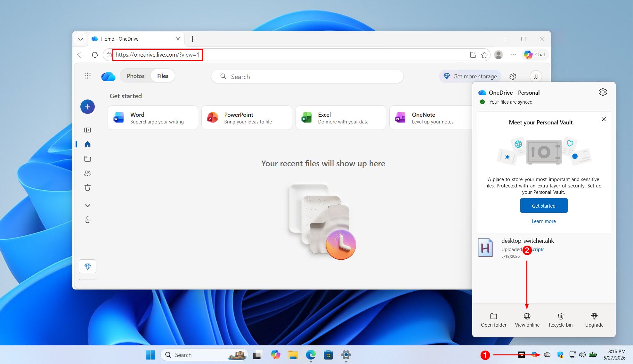Click Get started for Personal Vault
This screenshot has width=633, height=364.
(x=544, y=206)
